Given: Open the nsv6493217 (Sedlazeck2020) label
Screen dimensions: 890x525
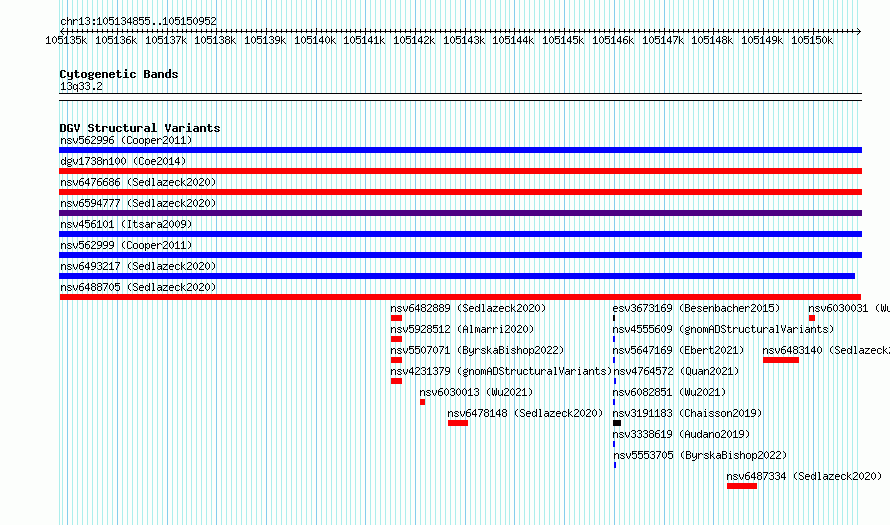Looking at the screenshot, I should pos(138,266).
